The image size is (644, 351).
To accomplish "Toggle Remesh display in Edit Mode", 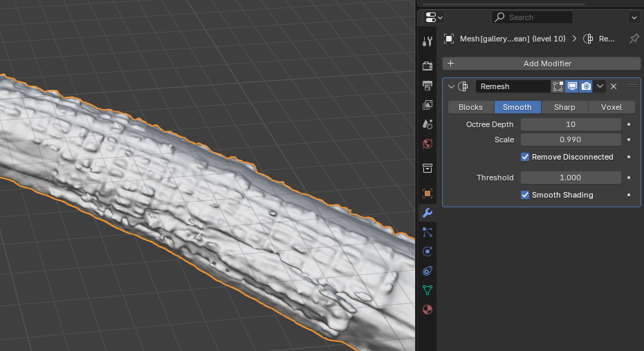I will (x=558, y=86).
